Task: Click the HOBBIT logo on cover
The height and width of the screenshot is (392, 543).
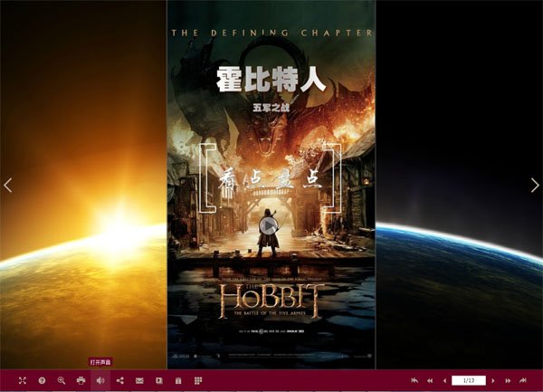Action: (x=271, y=301)
